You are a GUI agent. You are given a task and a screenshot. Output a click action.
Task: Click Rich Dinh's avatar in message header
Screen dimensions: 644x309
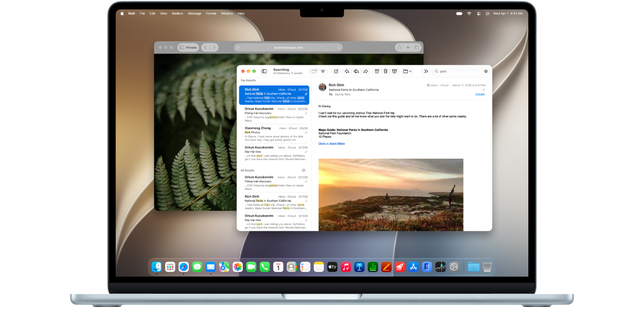click(322, 87)
